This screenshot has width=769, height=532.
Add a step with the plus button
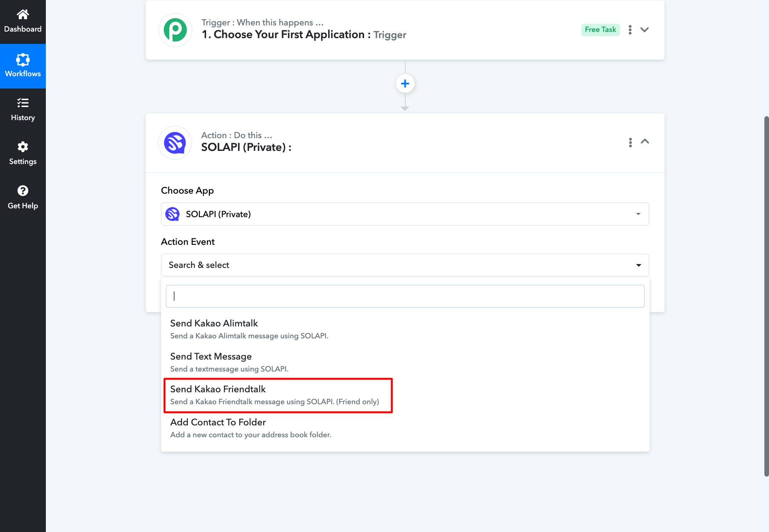tap(405, 84)
